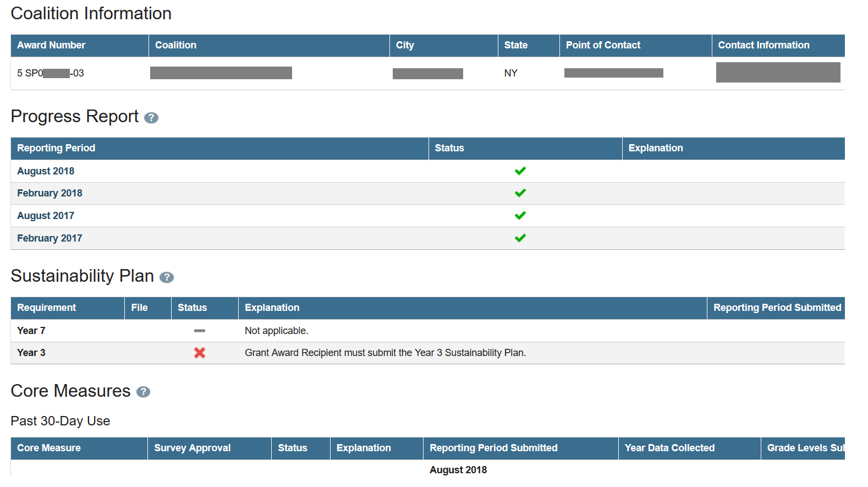This screenshot has height=487, width=868.
Task: Click the Award Number column header
Action: [x=51, y=45]
